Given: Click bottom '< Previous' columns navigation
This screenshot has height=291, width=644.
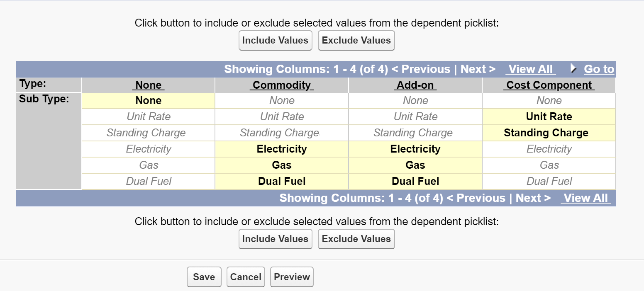Looking at the screenshot, I should pos(476,198).
